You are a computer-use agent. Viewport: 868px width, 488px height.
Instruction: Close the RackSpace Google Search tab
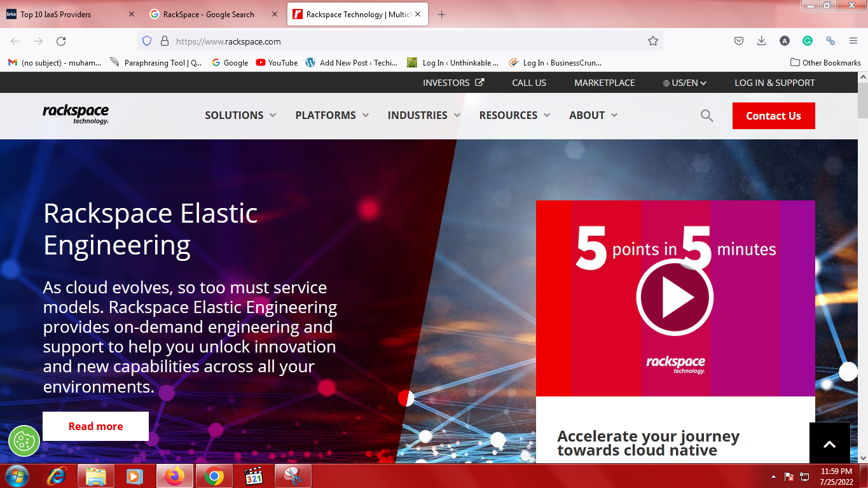(x=274, y=14)
